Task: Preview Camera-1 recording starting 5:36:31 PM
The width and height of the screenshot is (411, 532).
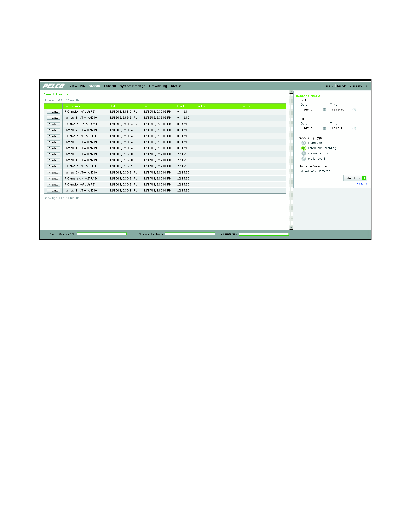Action: coord(53,191)
